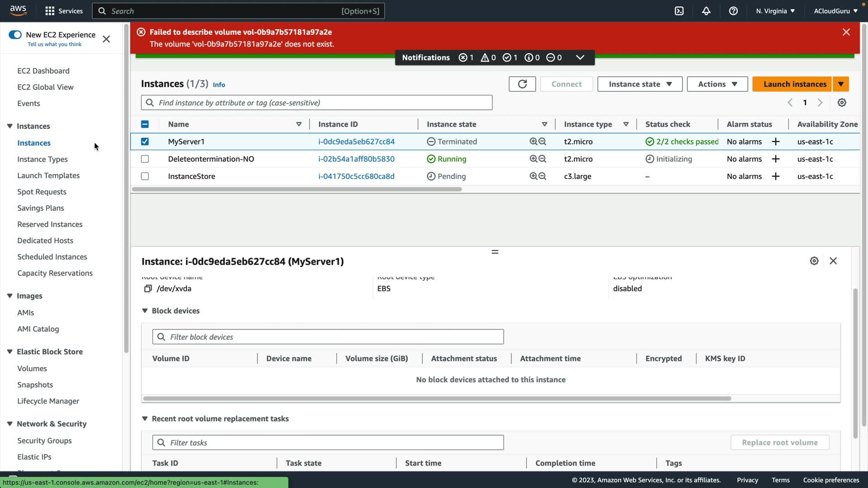Click the notifications bell icon
This screenshot has width=868, height=488.
point(706,11)
